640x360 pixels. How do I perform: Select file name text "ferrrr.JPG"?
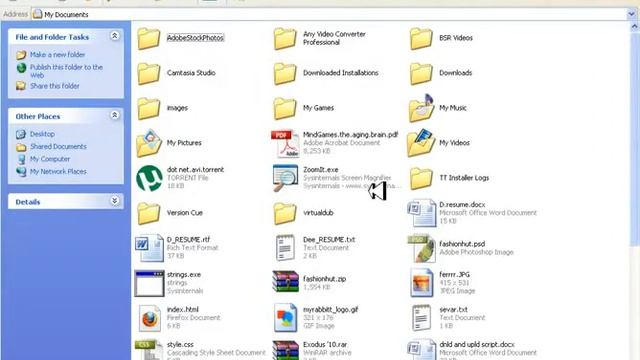[454, 275]
